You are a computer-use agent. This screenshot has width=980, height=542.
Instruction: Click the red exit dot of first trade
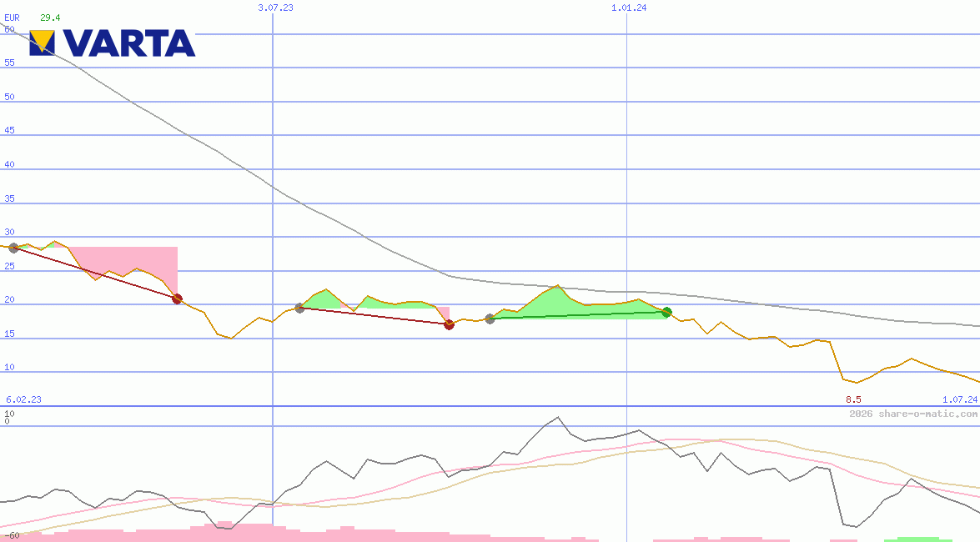point(177,299)
